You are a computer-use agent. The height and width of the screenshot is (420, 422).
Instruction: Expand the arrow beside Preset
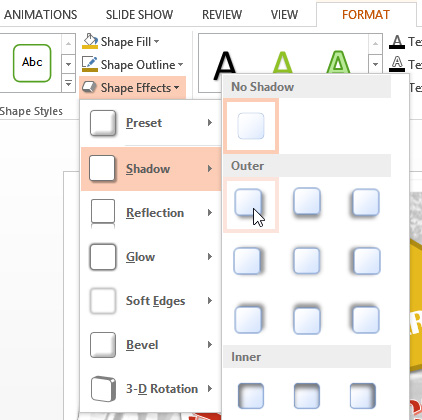(x=210, y=123)
